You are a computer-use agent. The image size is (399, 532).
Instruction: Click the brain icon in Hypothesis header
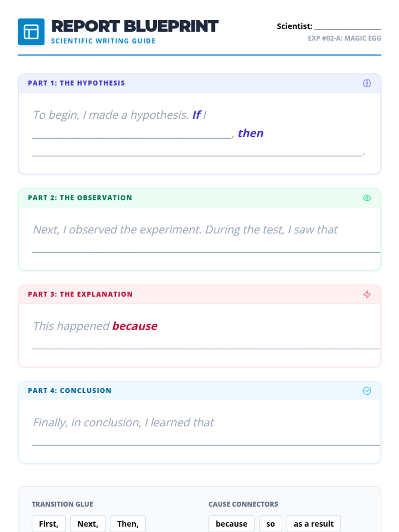pyautogui.click(x=367, y=83)
